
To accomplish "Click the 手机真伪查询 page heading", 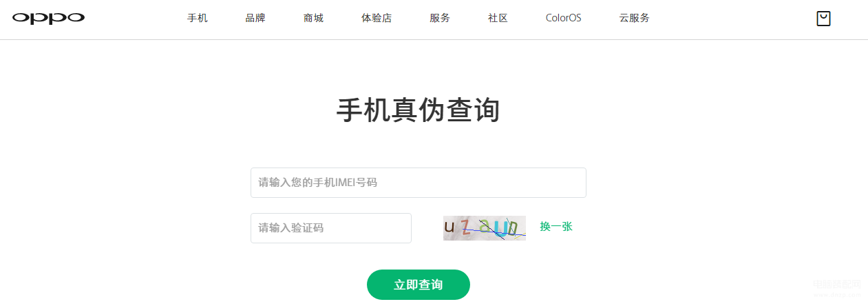I will click(419, 110).
